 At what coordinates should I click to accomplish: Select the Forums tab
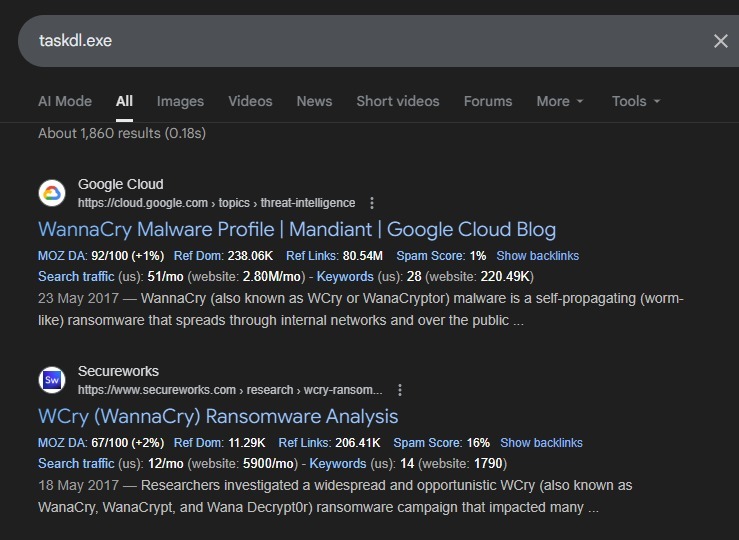click(488, 101)
